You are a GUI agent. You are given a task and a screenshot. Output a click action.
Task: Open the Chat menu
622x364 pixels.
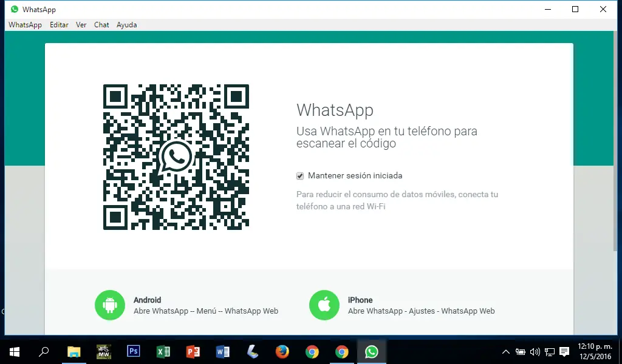(101, 24)
